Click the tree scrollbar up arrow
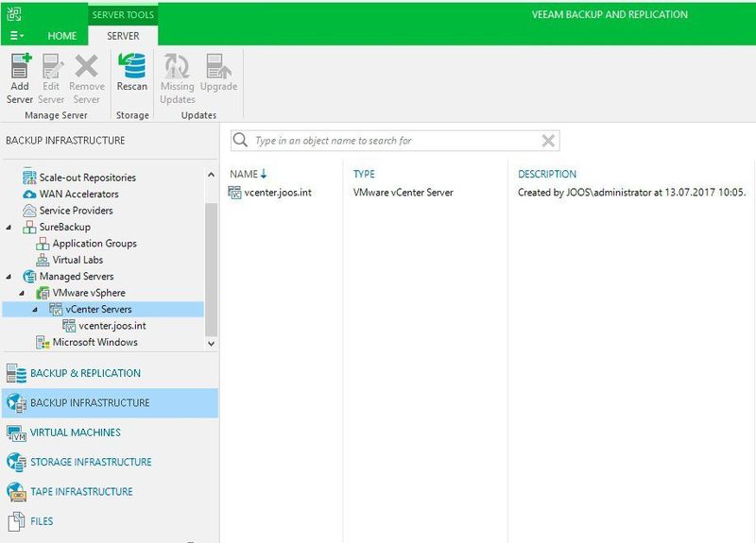The width and height of the screenshot is (756, 543). coord(211,175)
